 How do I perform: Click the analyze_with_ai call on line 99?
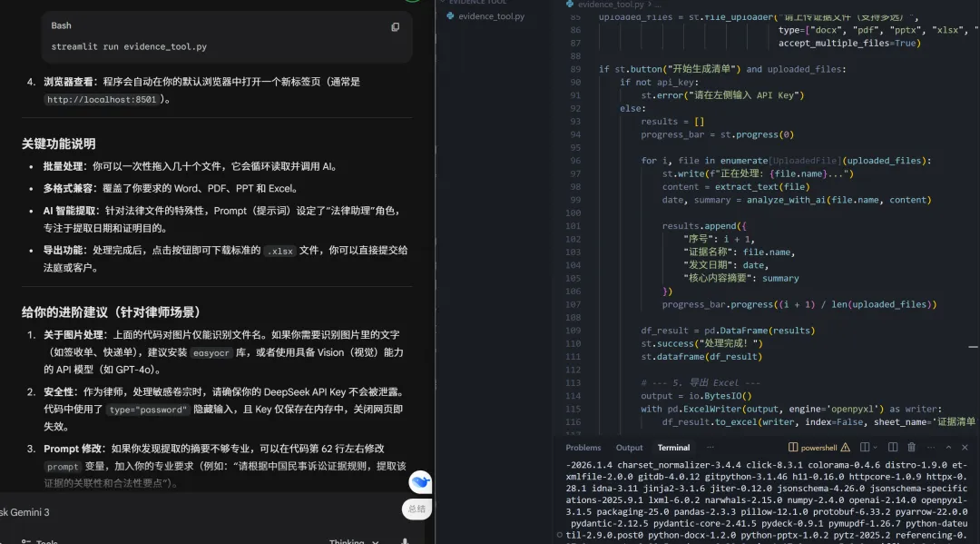click(x=838, y=200)
